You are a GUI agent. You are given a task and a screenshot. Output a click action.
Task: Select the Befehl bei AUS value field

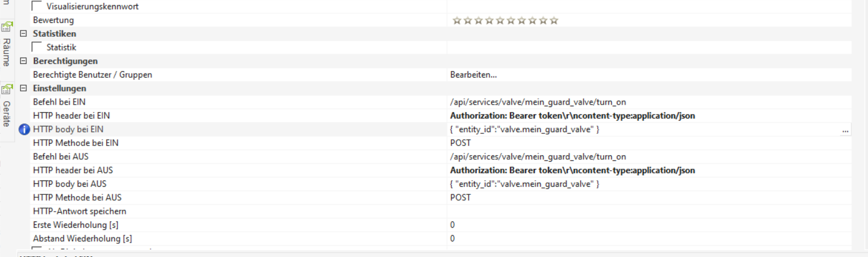[538, 157]
